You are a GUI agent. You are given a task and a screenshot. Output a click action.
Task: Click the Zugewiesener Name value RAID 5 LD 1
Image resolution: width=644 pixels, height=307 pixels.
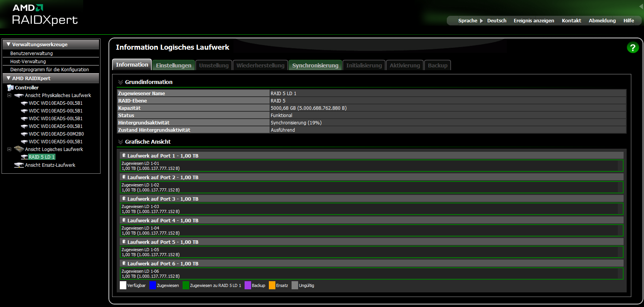283,94
